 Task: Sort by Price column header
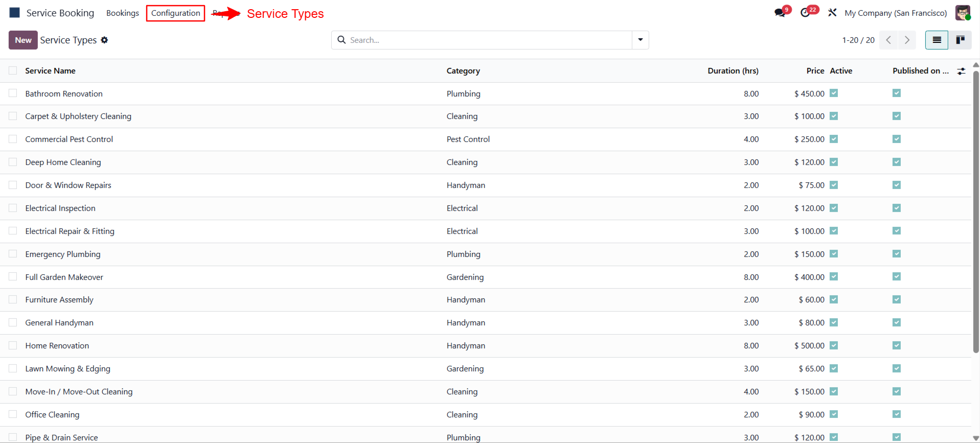(x=815, y=71)
